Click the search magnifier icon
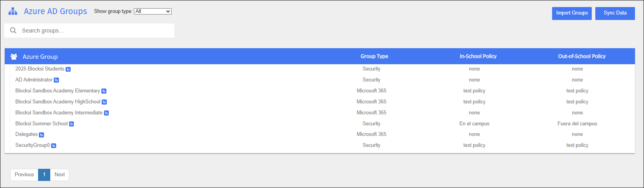 [13, 31]
